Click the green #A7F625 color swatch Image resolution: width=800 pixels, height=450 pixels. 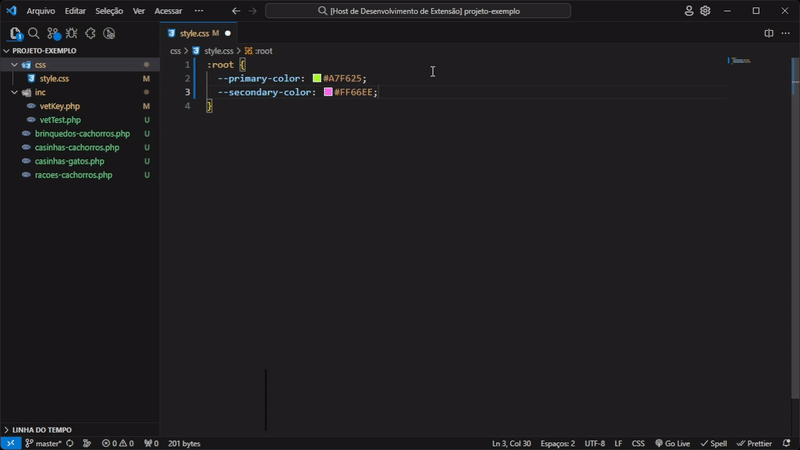point(317,78)
